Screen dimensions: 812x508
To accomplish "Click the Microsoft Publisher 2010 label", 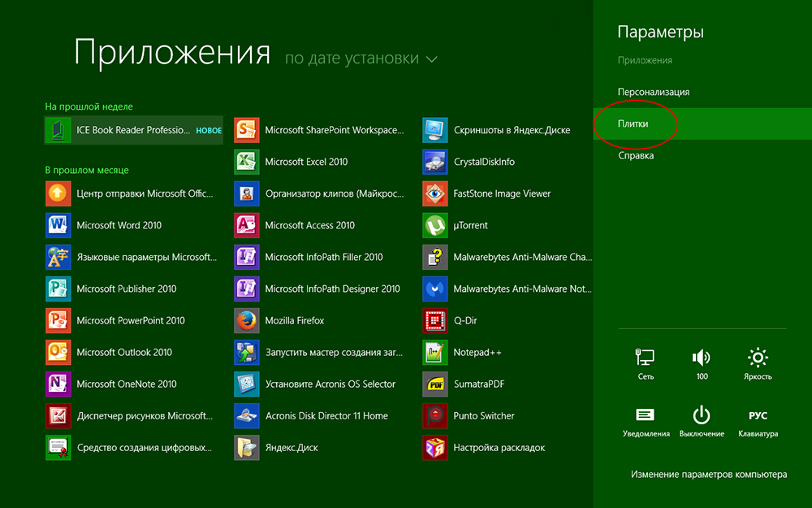I will (127, 289).
